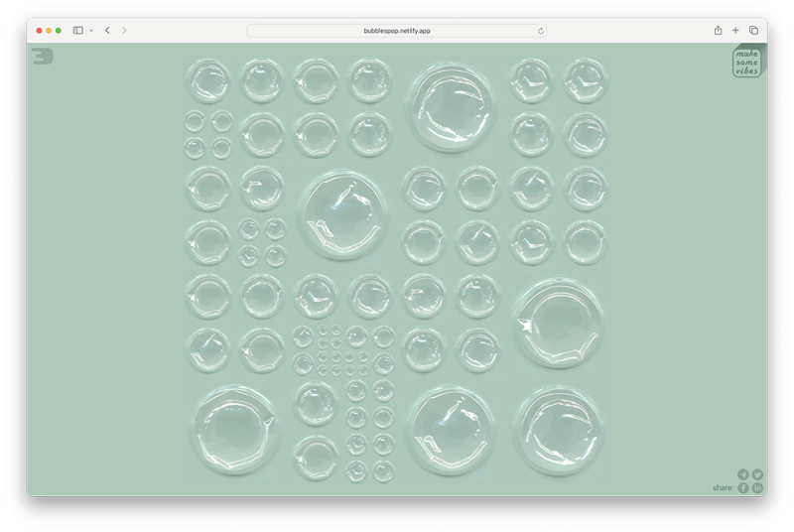The height and width of the screenshot is (532, 794).
Task: Go forward with the forward arrow
Action: tap(124, 31)
